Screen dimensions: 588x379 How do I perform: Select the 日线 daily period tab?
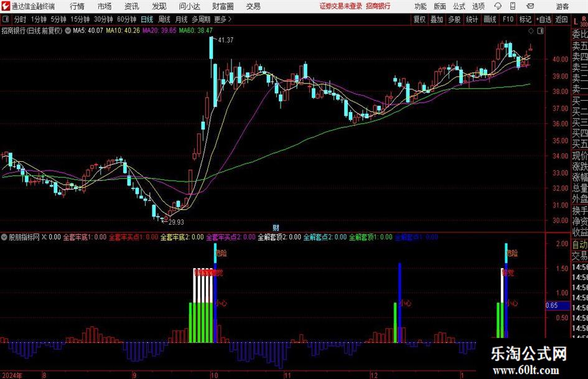[147, 19]
